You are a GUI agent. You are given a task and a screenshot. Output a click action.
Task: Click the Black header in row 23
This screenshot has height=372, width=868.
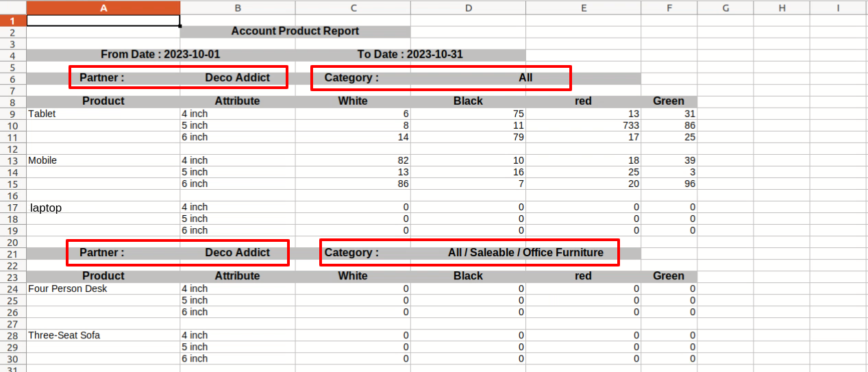pyautogui.click(x=468, y=276)
